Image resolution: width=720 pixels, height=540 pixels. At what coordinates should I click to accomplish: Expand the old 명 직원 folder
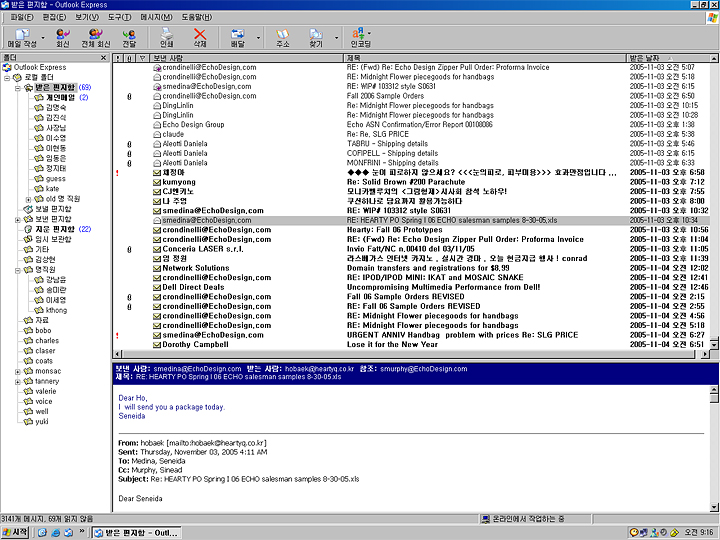pyautogui.click(x=28, y=199)
